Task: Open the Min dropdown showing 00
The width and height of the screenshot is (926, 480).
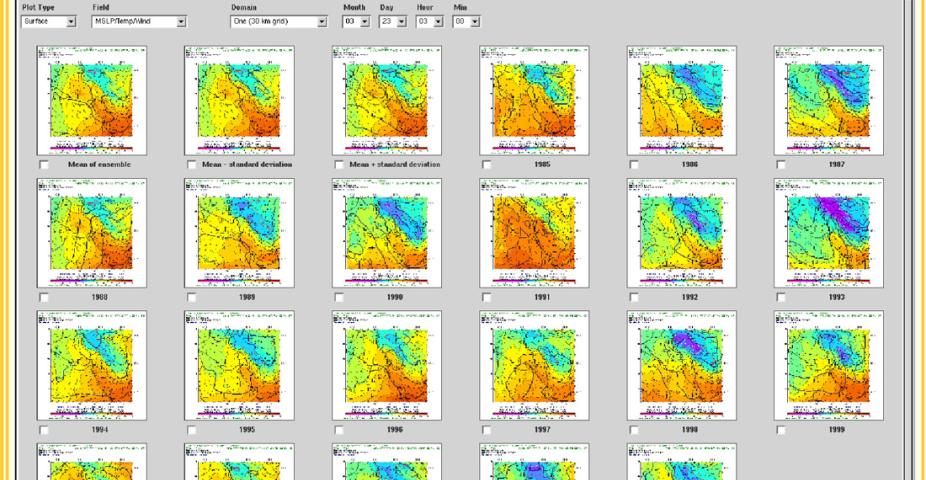Action: (466, 20)
